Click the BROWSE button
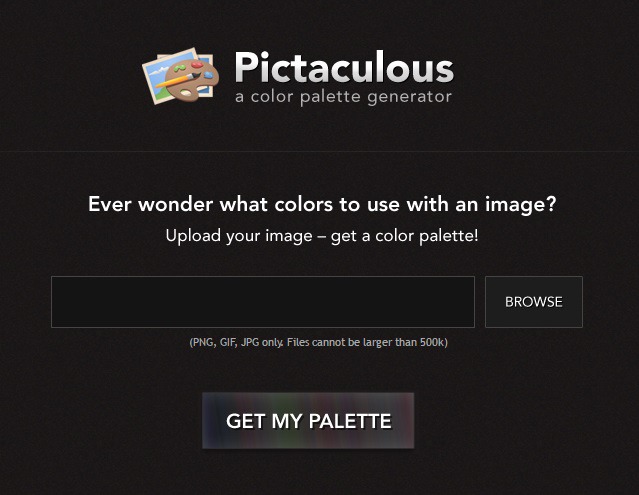 click(x=534, y=302)
